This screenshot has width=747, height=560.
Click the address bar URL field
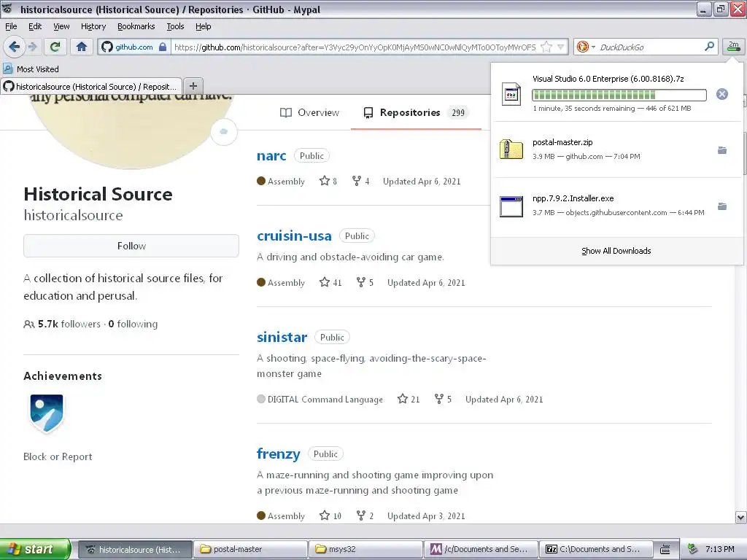(355, 47)
